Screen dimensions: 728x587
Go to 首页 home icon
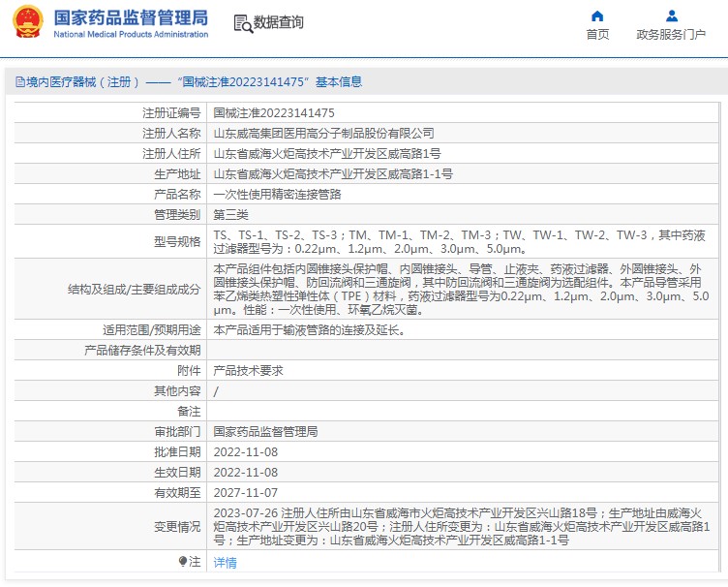tap(597, 16)
